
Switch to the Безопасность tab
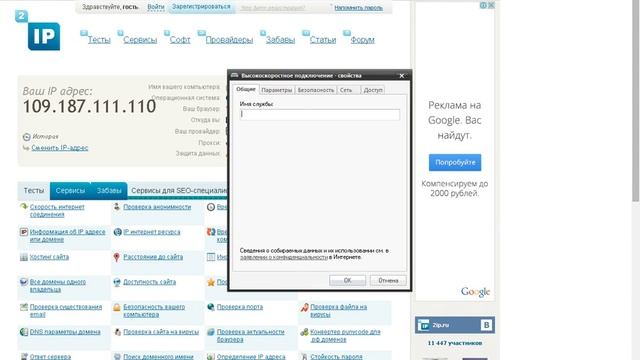pos(316,90)
